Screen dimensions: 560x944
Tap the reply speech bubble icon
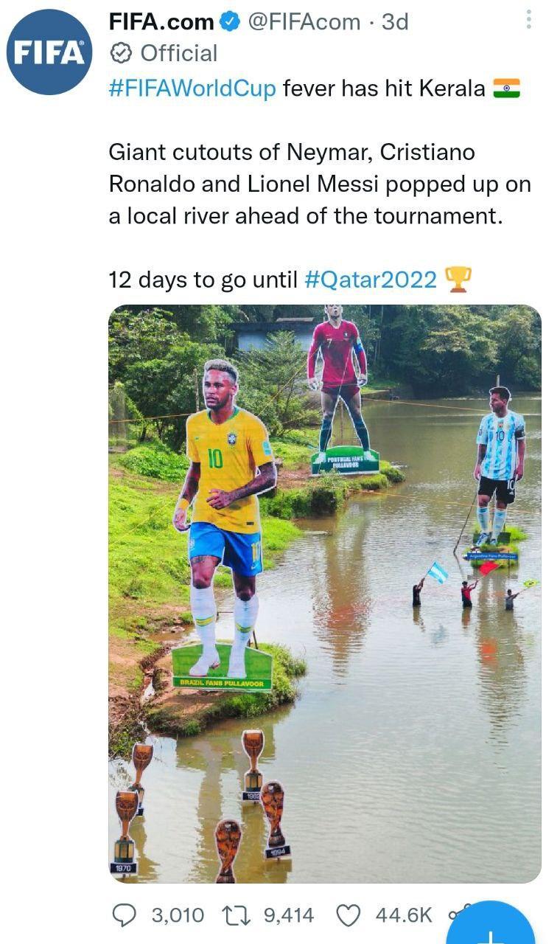click(124, 915)
